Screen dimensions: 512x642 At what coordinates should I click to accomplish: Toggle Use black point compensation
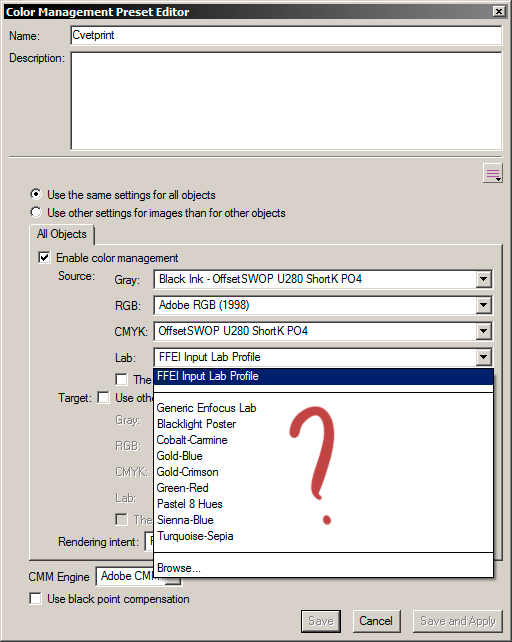pos(36,598)
